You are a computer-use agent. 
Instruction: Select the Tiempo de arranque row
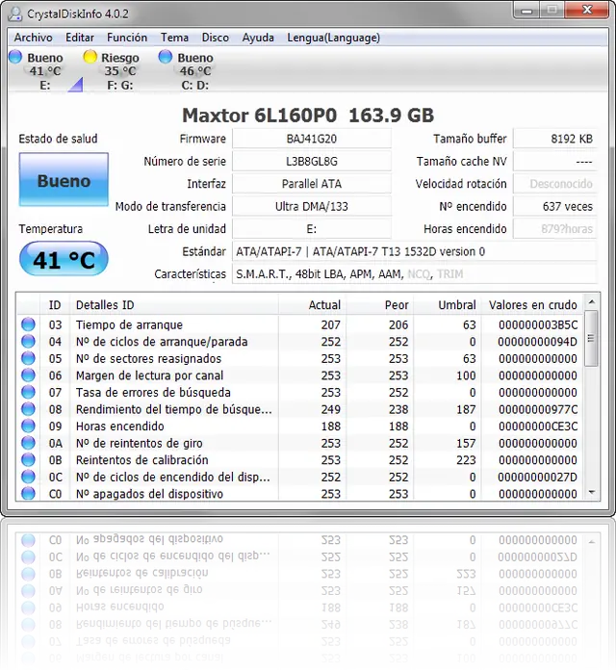tap(300, 324)
